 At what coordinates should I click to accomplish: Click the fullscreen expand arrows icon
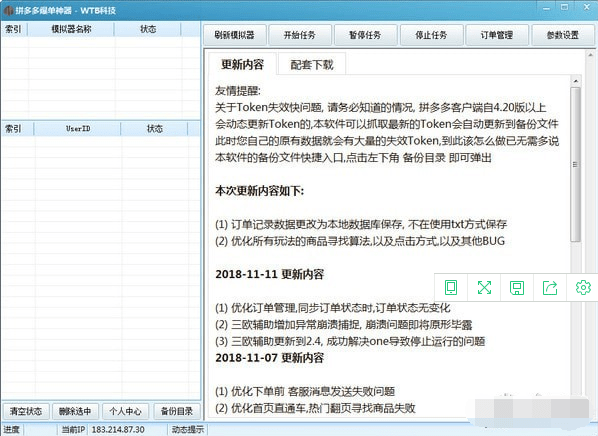pos(484,287)
